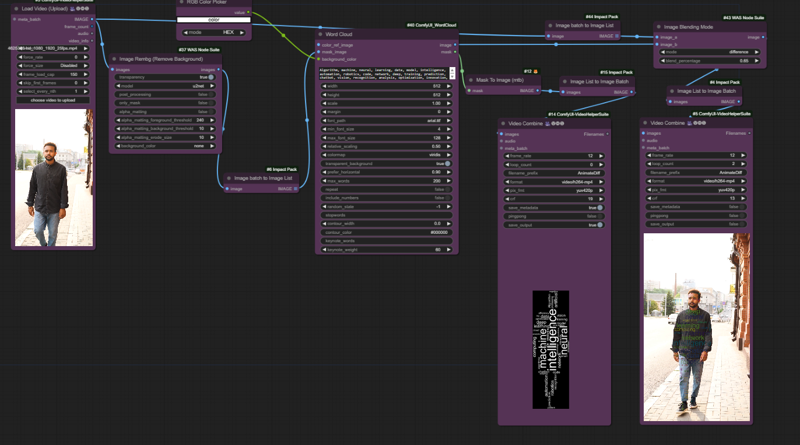Image resolution: width=800 pixels, height=445 pixels.
Task: Click Filenames output label on right Video Combine
Action: point(735,133)
